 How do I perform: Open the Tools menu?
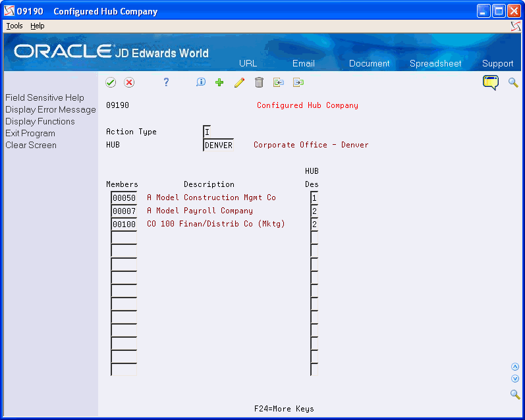(14, 26)
